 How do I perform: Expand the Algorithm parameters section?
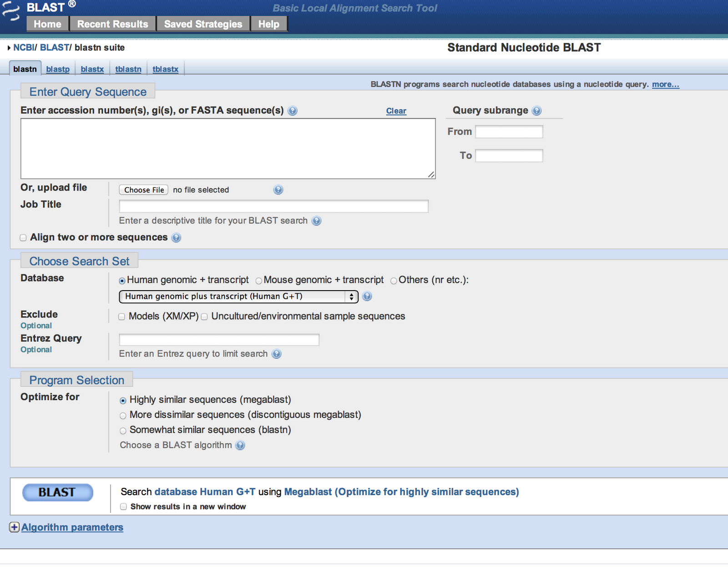72,527
